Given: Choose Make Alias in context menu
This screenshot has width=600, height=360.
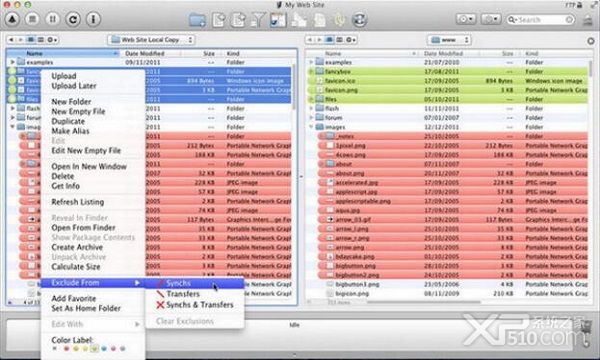Looking at the screenshot, I should click(x=70, y=131).
